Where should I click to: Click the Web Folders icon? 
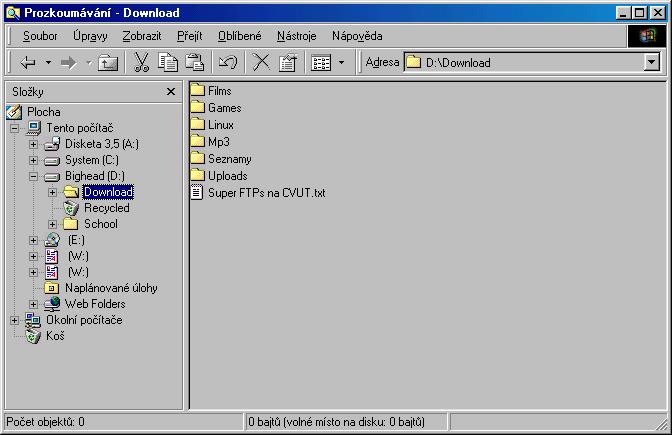52,304
